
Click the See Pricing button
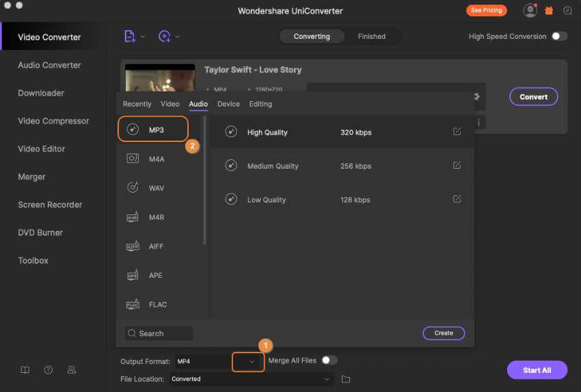486,10
